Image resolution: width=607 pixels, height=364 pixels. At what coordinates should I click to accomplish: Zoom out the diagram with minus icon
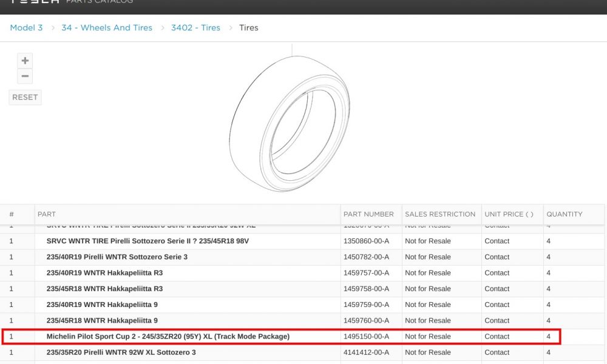point(25,76)
